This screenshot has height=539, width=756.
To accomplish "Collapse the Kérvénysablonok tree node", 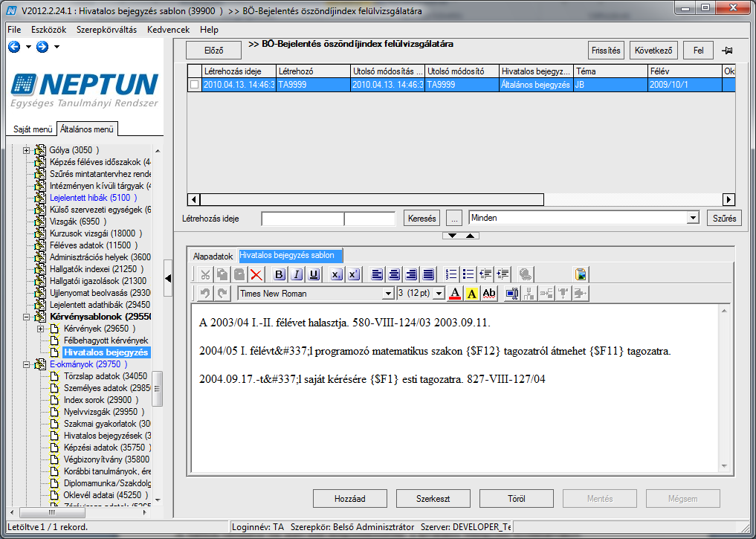I will (27, 317).
